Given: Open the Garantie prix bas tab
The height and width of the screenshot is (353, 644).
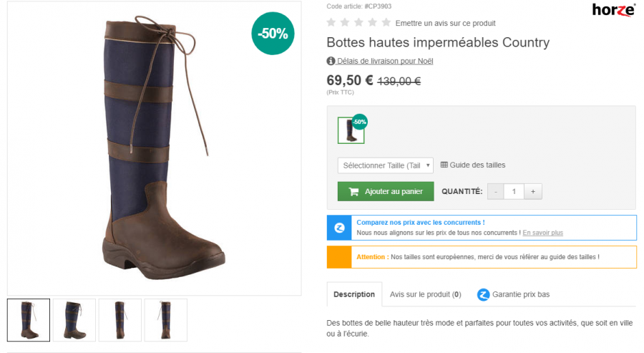Looking at the screenshot, I should click(512, 294).
